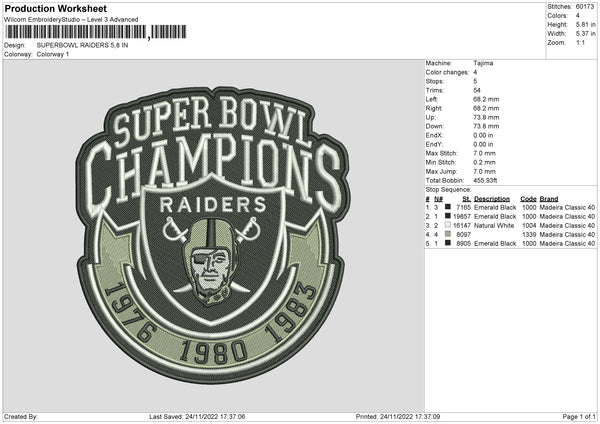Select the tan swatch in the 8097 stitches row
Viewport: 600px width, 424px height.
tap(448, 234)
